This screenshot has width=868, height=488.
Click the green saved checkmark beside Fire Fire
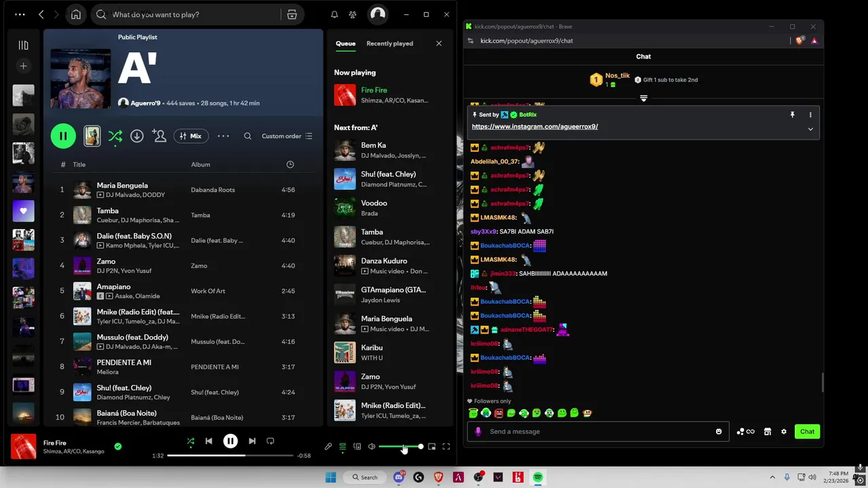coord(118,447)
